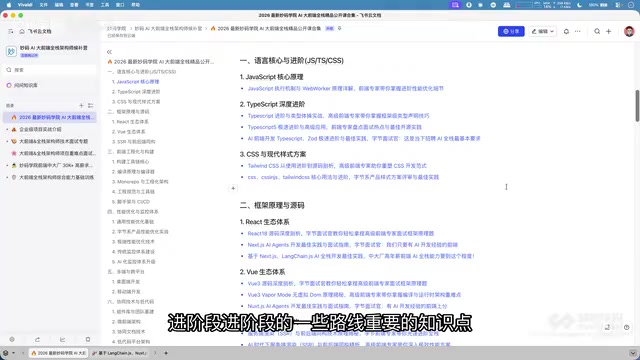The height and width of the screenshot is (360, 640).
Task: Open the 帮助 menu in the menu bar
Action: (x=136, y=5)
